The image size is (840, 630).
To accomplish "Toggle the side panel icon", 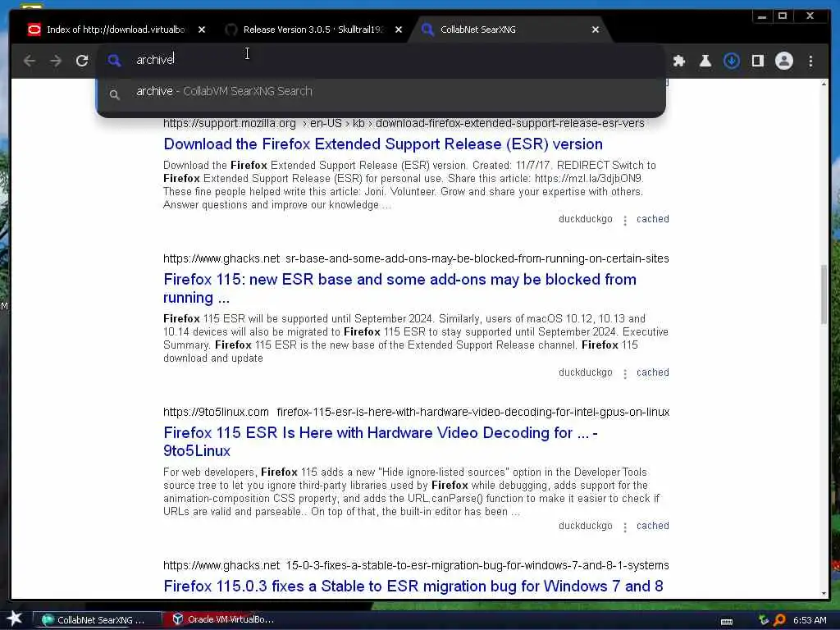I will pyautogui.click(x=757, y=61).
